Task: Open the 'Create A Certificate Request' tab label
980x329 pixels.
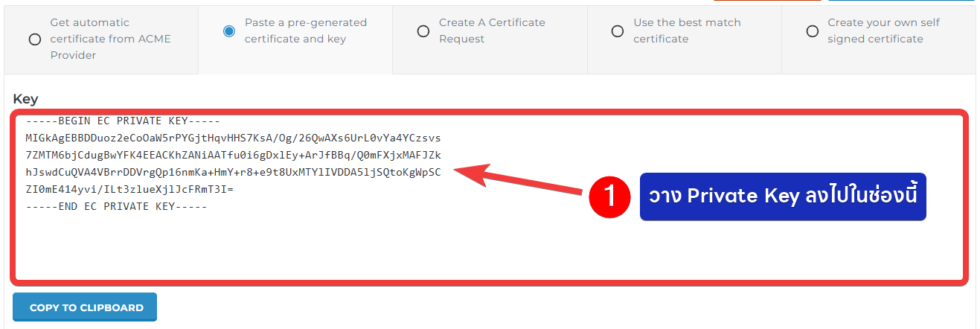Action: coord(492,31)
